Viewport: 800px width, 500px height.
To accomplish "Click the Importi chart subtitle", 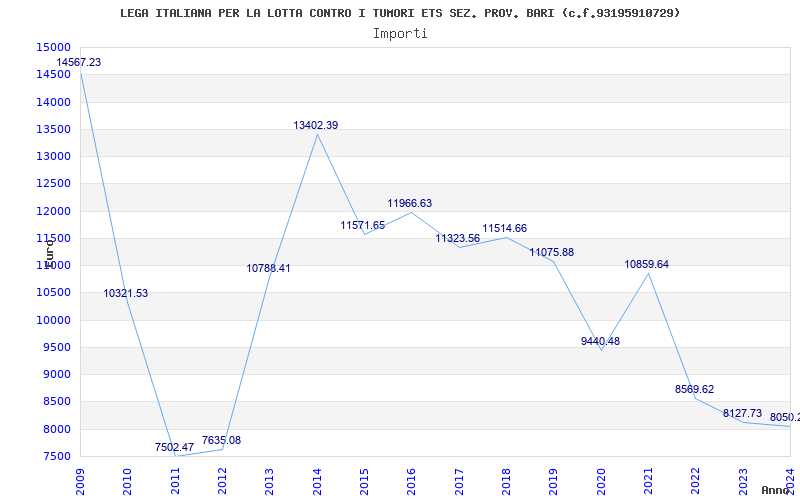I will point(400,34).
